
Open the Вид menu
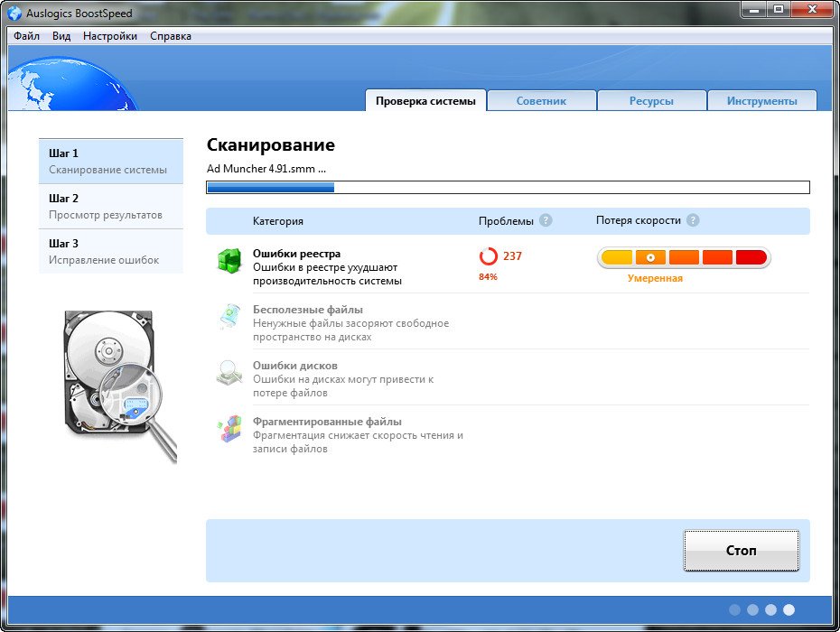(61, 36)
